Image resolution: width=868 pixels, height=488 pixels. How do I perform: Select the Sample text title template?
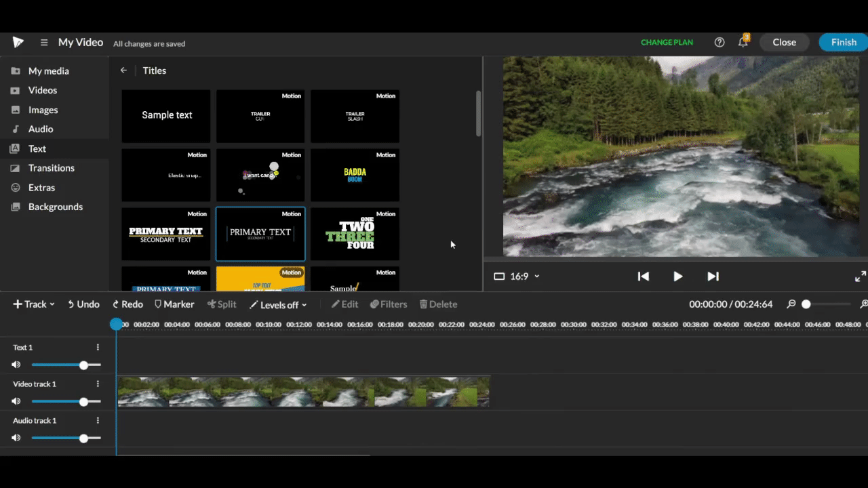(166, 116)
